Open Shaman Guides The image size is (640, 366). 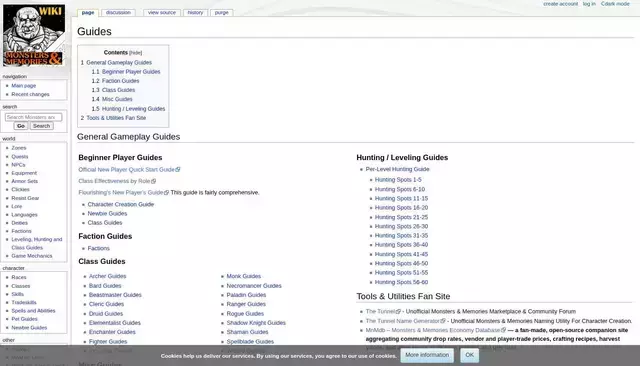pyautogui.click(x=247, y=332)
